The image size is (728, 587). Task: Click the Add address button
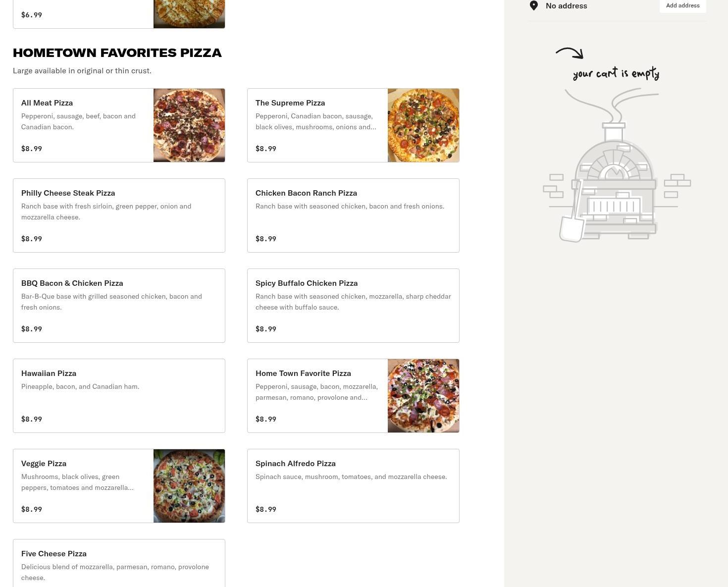[682, 5]
